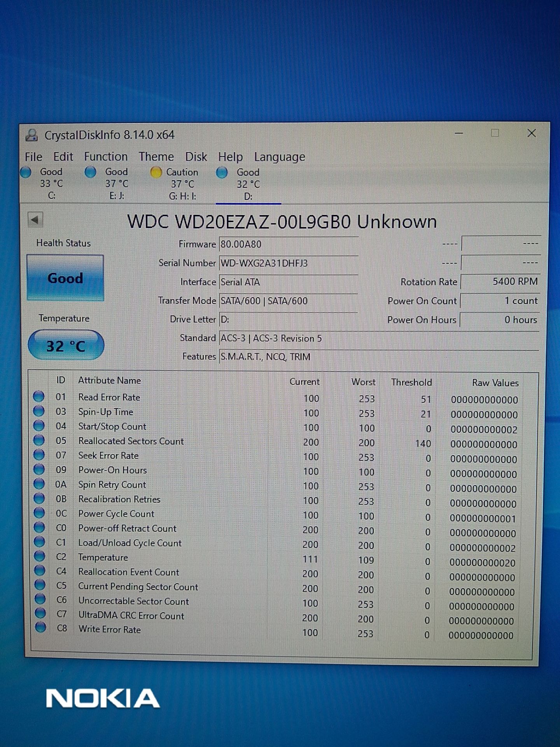Click the status dot for Reallocated Sectors Count

click(39, 440)
